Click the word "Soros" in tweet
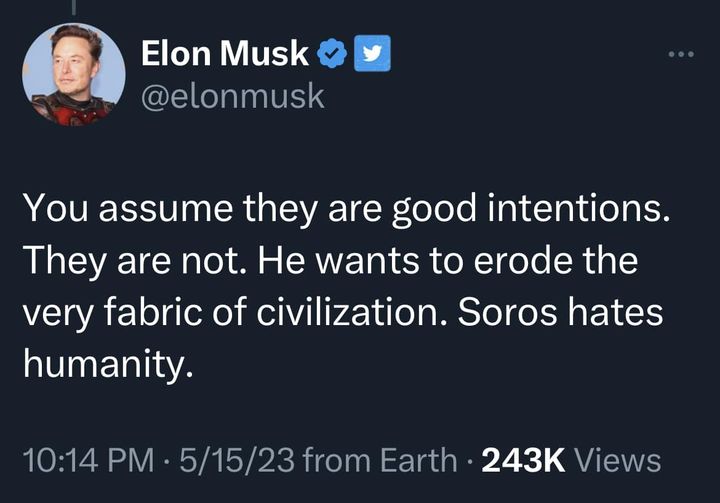The height and width of the screenshot is (503, 720). [x=507, y=312]
